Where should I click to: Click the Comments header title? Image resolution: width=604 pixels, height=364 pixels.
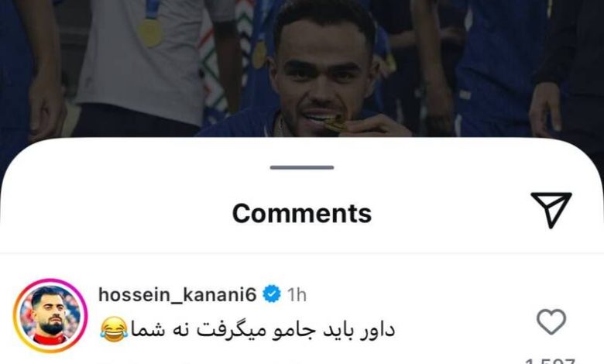click(x=302, y=213)
